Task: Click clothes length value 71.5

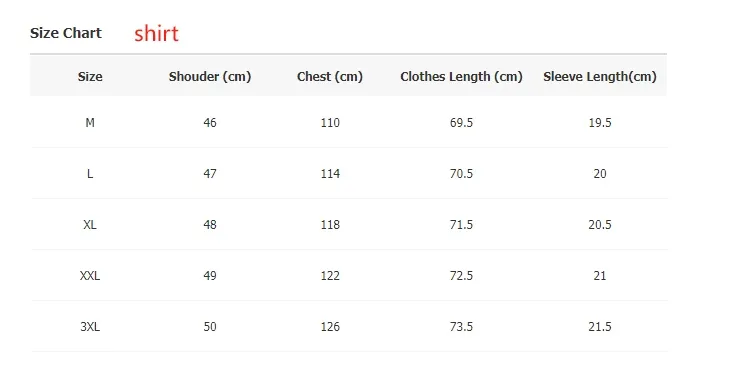Action: point(461,225)
